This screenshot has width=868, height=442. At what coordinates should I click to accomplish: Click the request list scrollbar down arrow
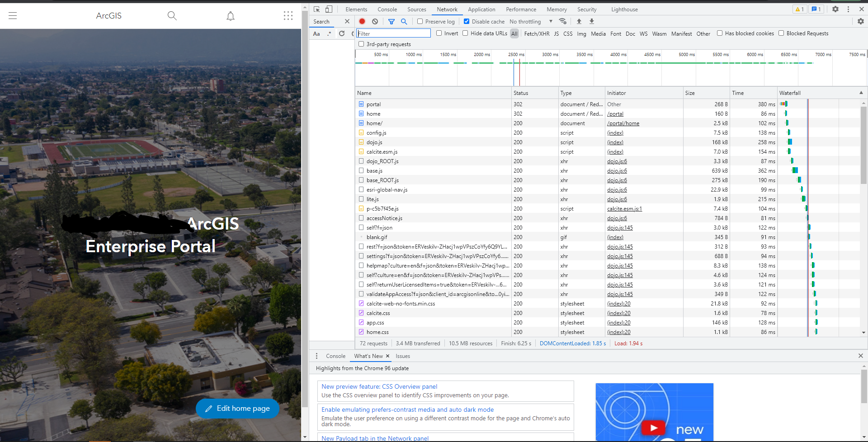coord(863,333)
